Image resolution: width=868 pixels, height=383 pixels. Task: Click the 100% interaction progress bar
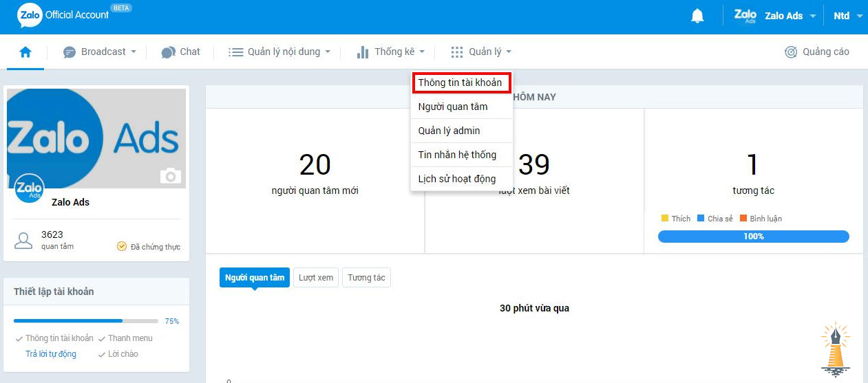pos(754,237)
